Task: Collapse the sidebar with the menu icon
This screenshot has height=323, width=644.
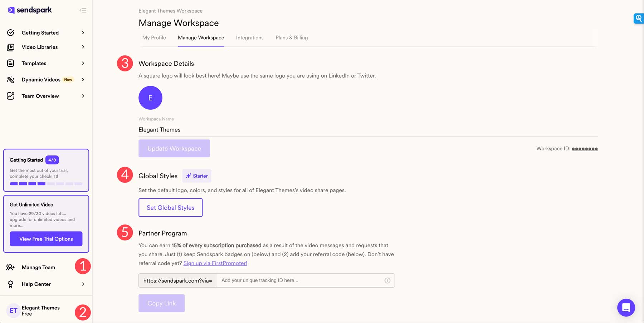Action: 83,10
